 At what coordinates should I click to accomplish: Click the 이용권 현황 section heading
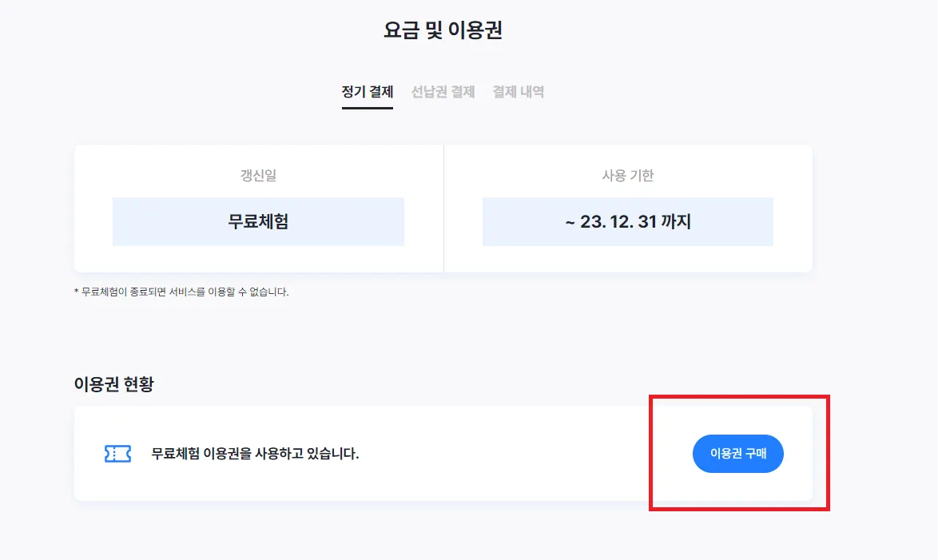(113, 384)
